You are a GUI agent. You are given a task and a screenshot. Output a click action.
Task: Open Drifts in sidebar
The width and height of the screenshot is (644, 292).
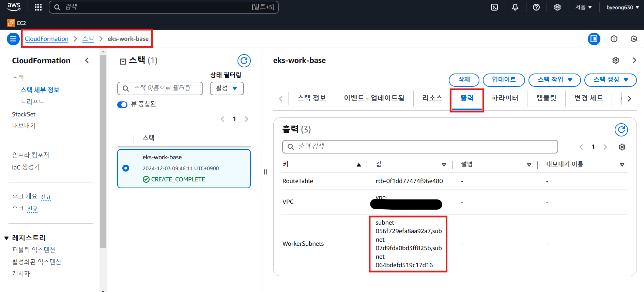point(32,102)
